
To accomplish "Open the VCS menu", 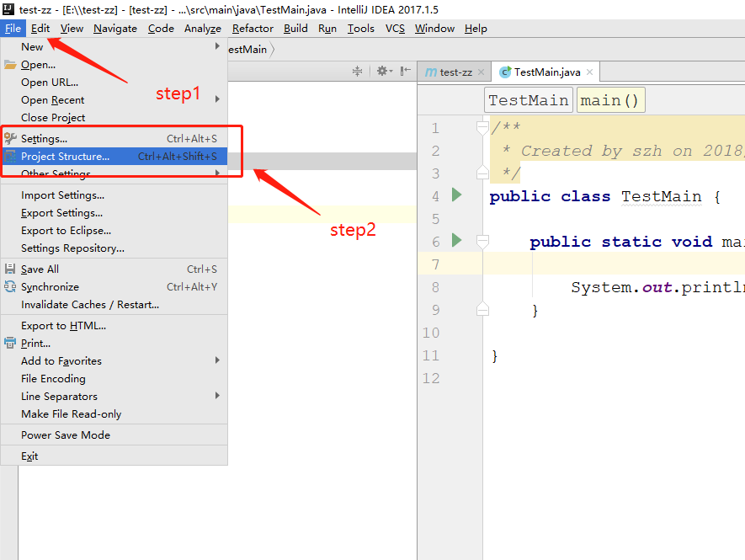I will [x=395, y=29].
